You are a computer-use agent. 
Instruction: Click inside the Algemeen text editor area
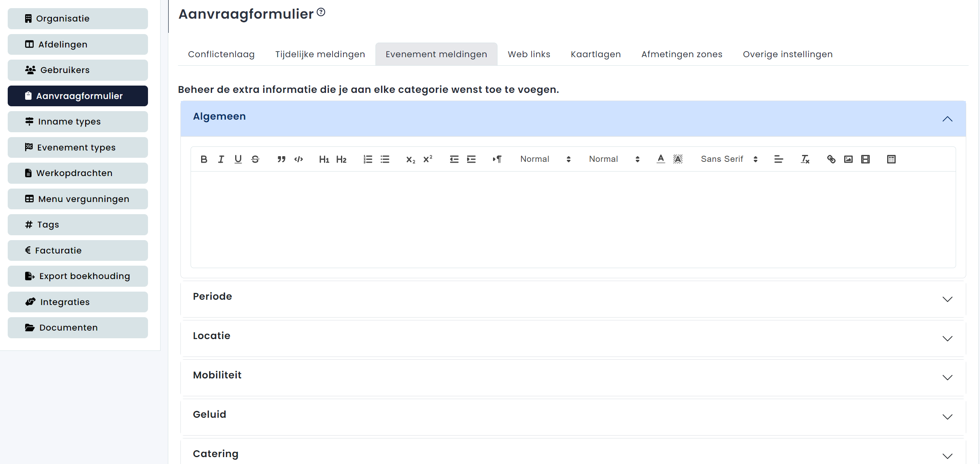pyautogui.click(x=573, y=219)
